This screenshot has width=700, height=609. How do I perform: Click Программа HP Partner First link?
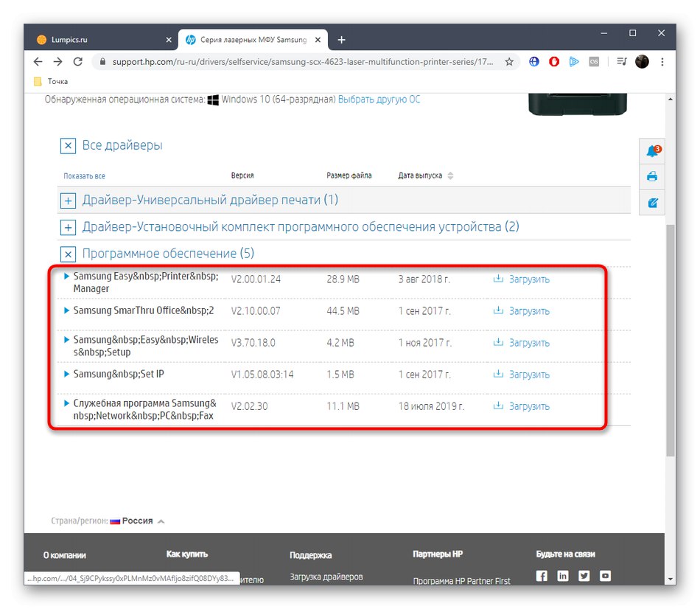(461, 581)
